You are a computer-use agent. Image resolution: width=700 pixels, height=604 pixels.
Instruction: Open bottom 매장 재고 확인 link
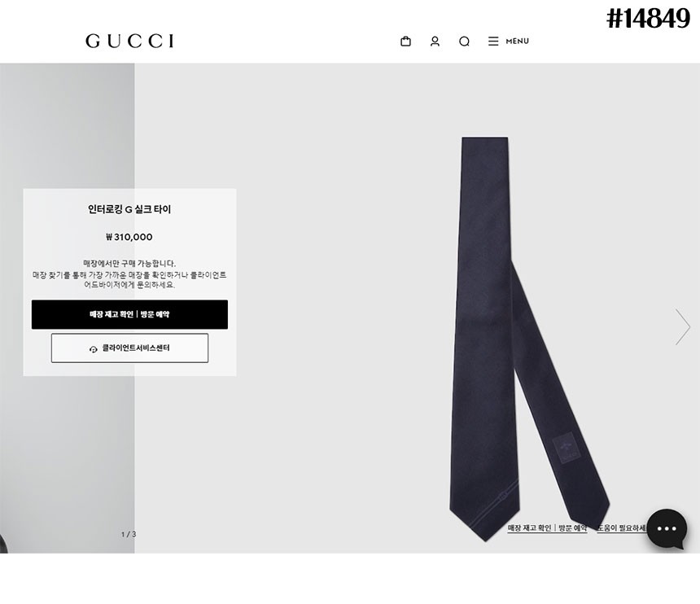pyautogui.click(x=547, y=528)
